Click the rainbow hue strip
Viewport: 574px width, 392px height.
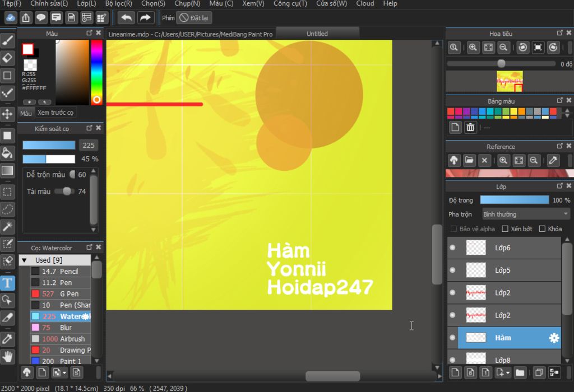(96, 72)
